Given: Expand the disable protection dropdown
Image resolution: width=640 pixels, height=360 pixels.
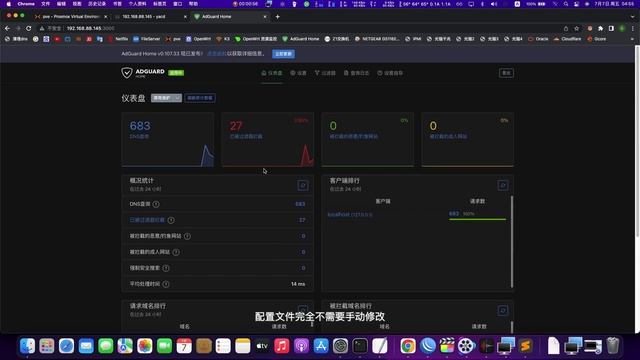Looking at the screenshot, I should point(166,98).
